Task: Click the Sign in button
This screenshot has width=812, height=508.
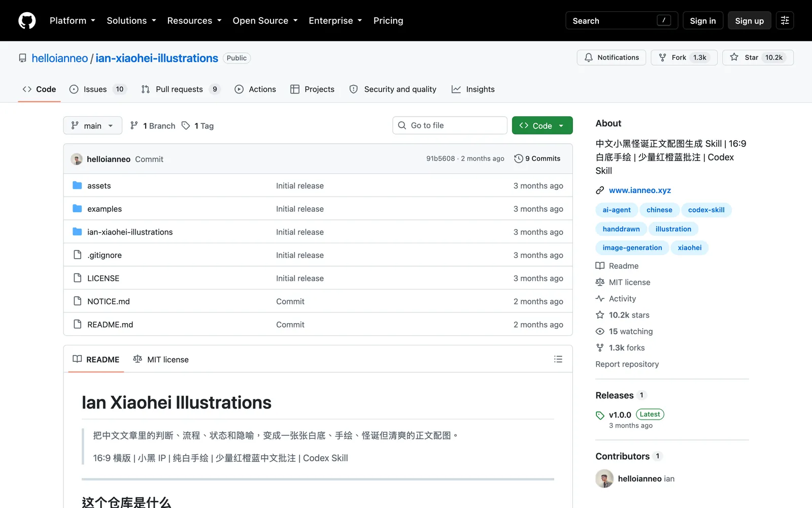Action: pyautogui.click(x=703, y=20)
